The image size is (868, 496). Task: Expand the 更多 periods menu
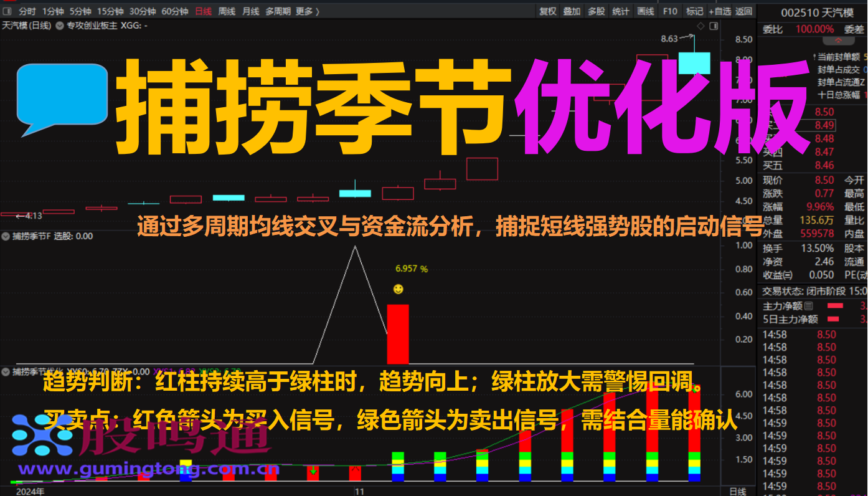coord(303,11)
